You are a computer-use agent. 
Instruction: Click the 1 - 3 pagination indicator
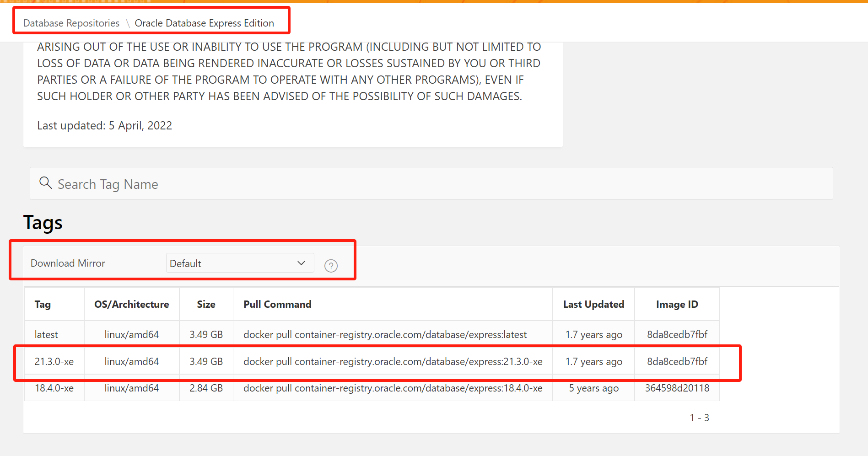(x=699, y=418)
